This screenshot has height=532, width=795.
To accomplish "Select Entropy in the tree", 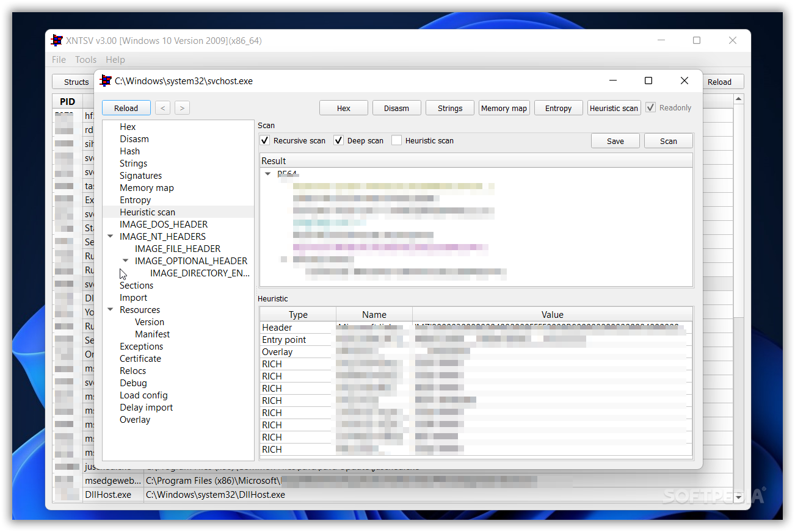I will [135, 199].
